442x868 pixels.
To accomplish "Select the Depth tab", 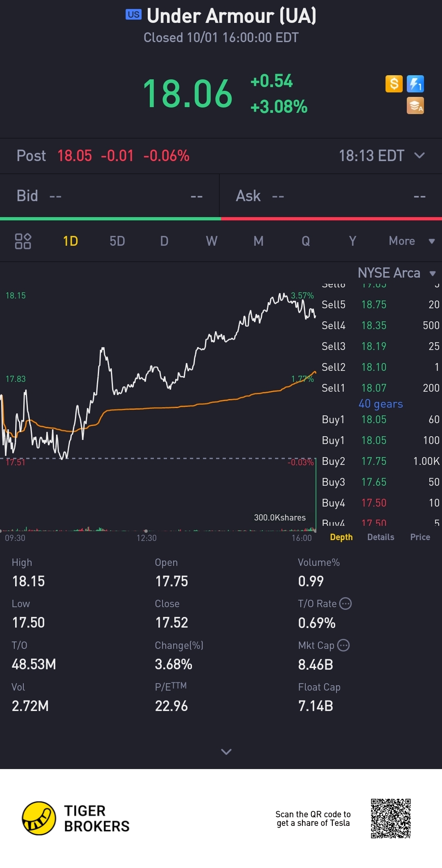I will click(341, 537).
